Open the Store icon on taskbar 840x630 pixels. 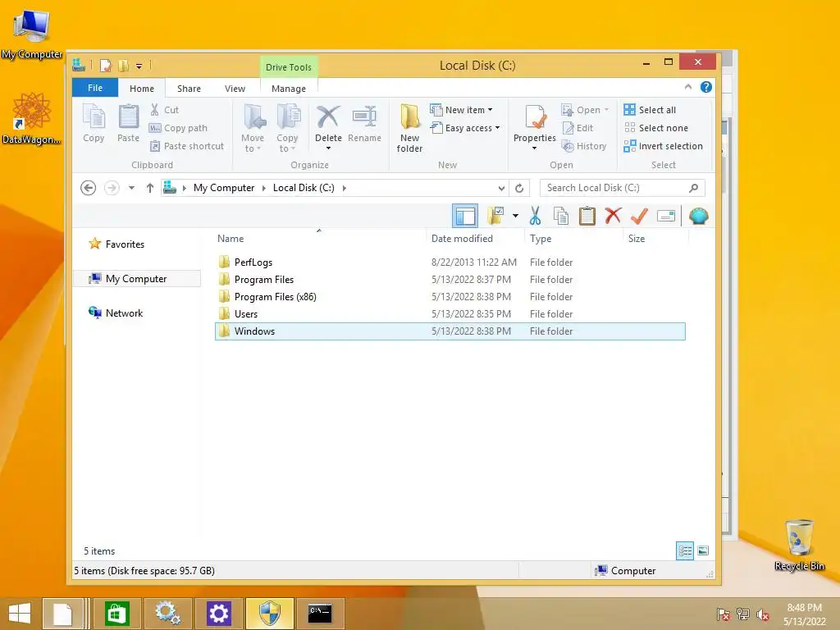117,614
